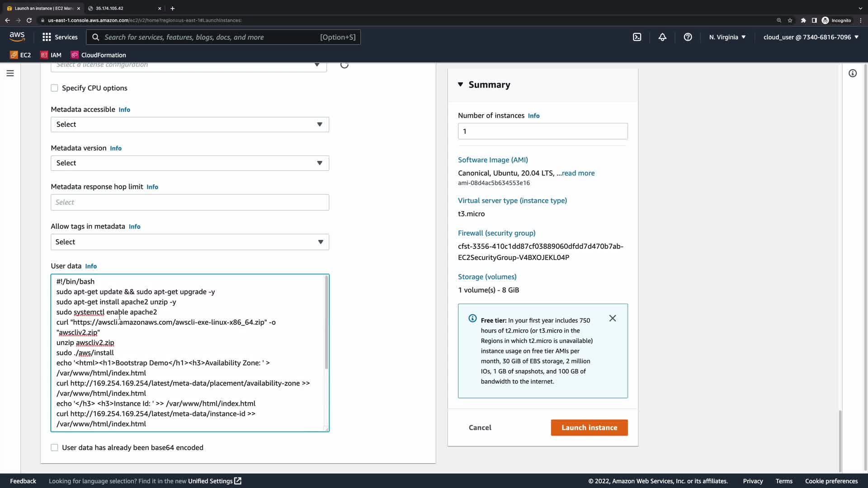This screenshot has height=488, width=868.
Task: Open the info panel icon at right
Action: pyautogui.click(x=853, y=73)
